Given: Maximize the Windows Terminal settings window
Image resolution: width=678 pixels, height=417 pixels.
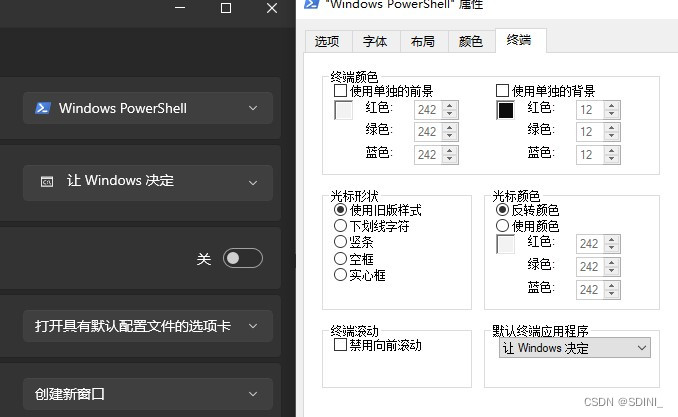Looking at the screenshot, I should coord(226,8).
